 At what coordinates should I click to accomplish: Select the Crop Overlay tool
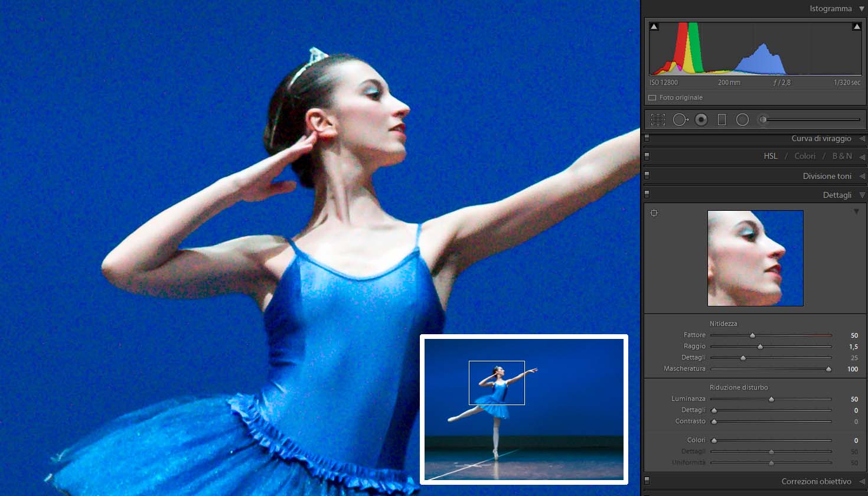[658, 120]
